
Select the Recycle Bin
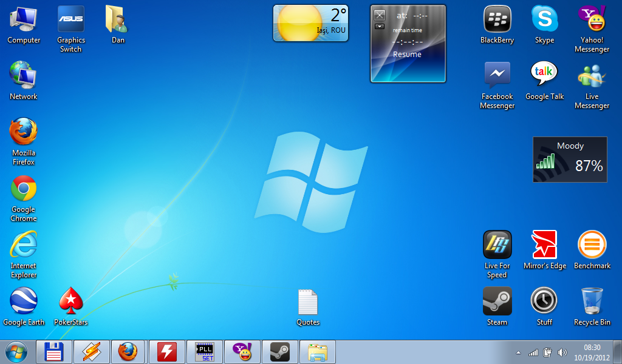(592, 306)
